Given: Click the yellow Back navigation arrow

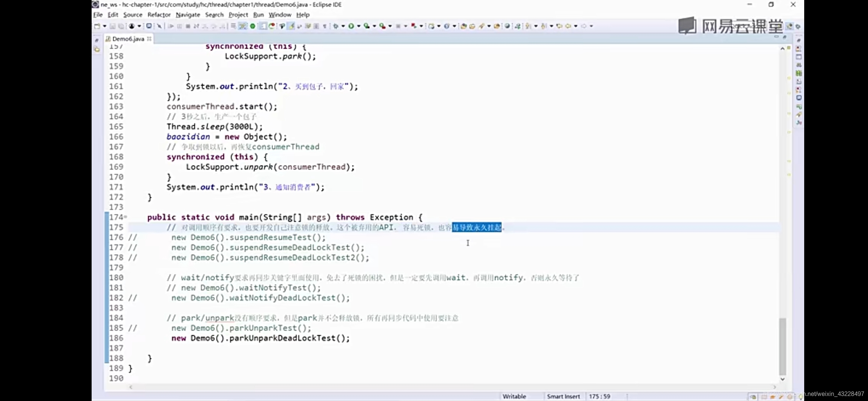Looking at the screenshot, I should 568,26.
